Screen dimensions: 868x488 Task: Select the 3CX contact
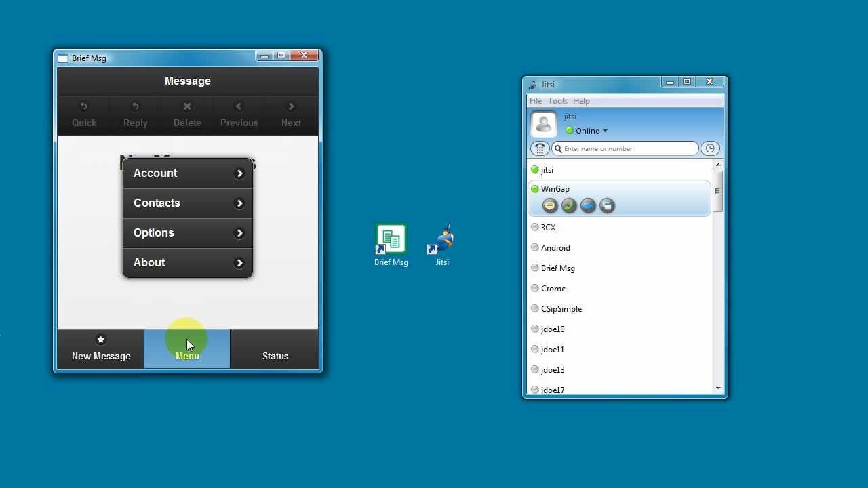tap(619, 228)
